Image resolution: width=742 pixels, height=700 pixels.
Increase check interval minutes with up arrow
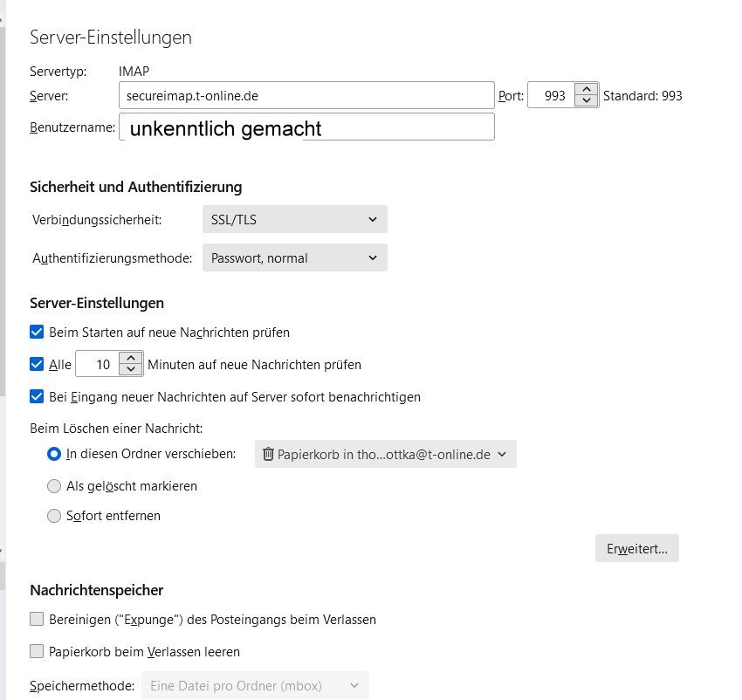click(x=130, y=359)
